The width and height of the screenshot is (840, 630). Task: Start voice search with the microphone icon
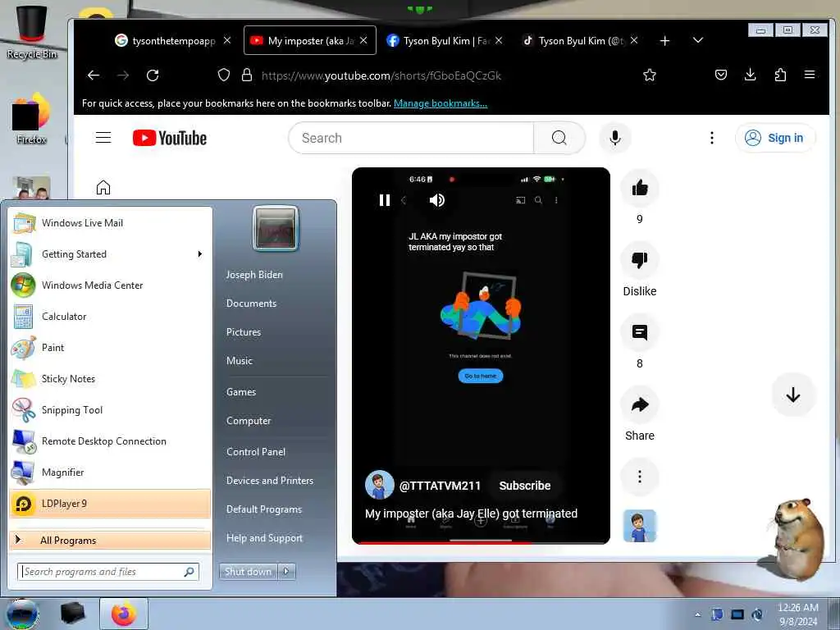615,138
